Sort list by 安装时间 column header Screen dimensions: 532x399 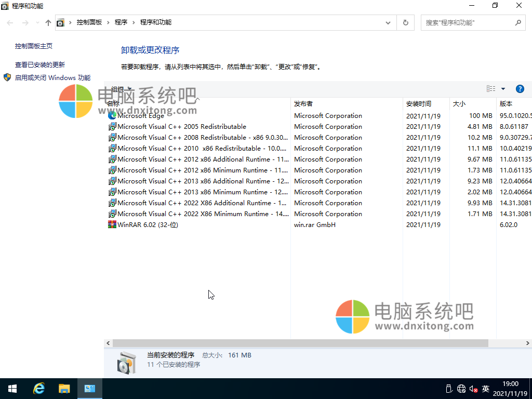point(419,104)
